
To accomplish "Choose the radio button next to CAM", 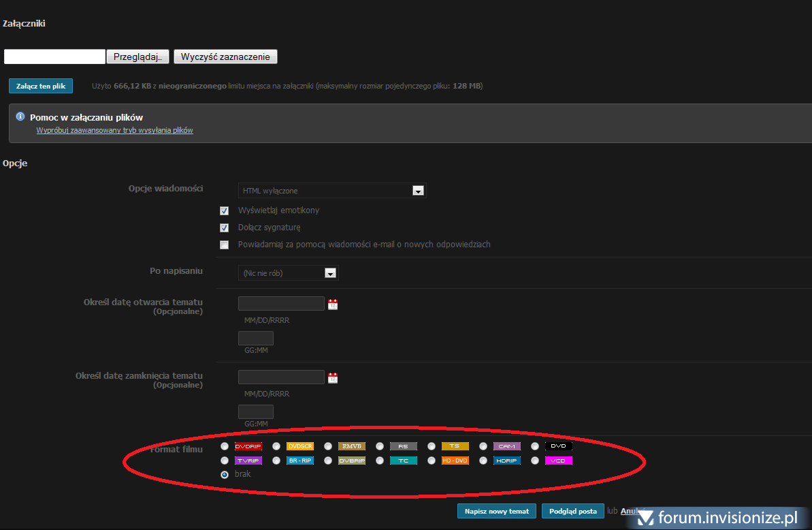I will coord(483,447).
